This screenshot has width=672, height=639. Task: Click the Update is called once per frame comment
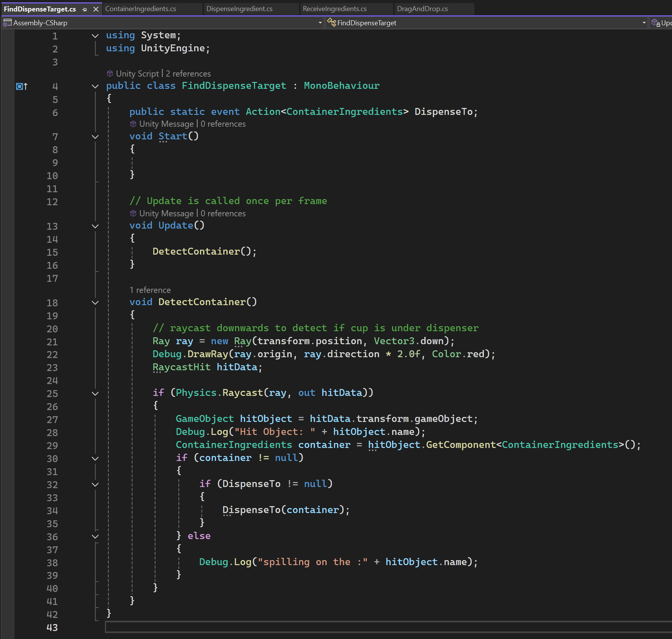click(228, 201)
